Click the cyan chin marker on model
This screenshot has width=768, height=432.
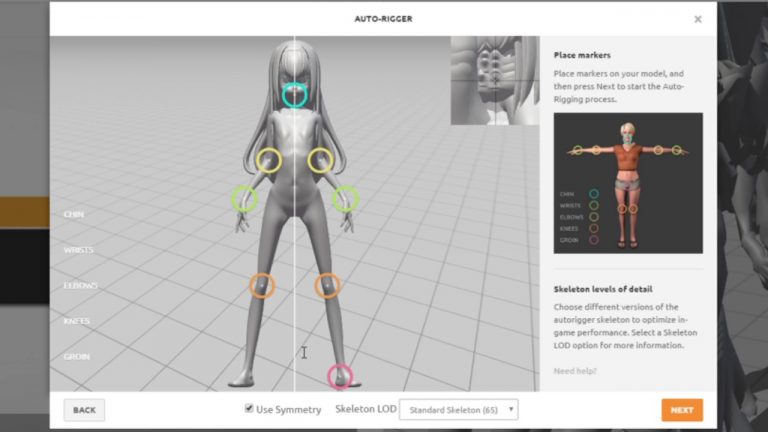coord(294,94)
